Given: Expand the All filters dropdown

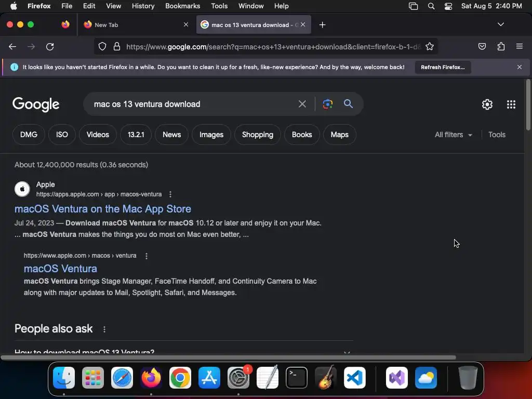Looking at the screenshot, I should coord(453,135).
